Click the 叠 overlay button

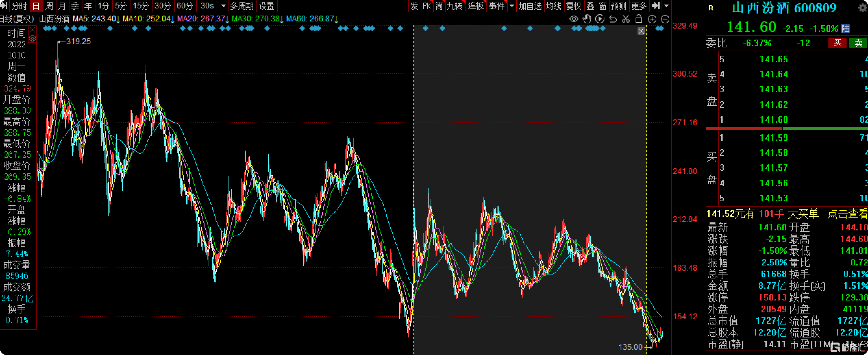pyautogui.click(x=590, y=6)
